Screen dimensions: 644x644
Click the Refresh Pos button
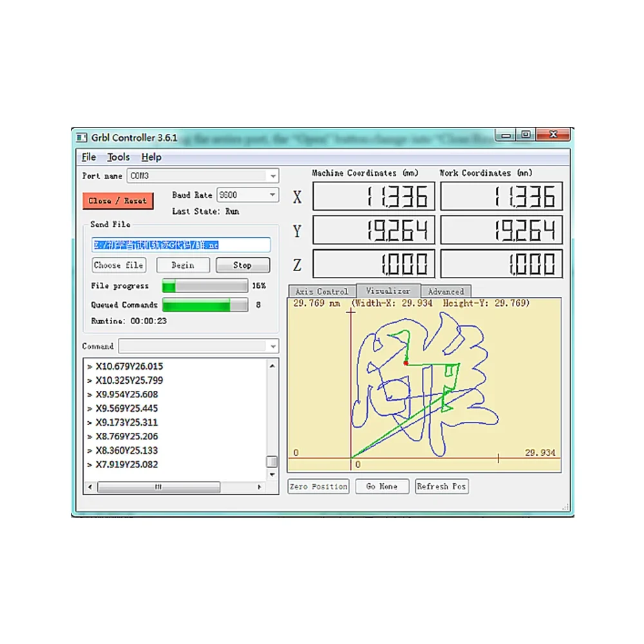coord(442,487)
